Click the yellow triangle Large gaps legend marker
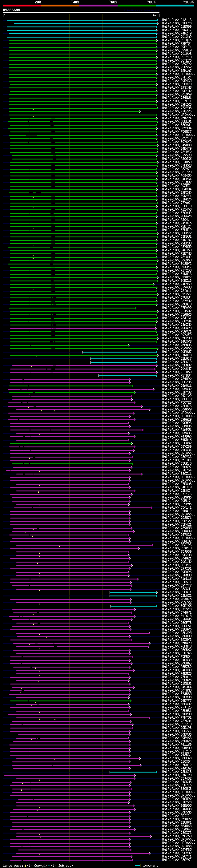This screenshot has width=197, height=868. [25, 865]
